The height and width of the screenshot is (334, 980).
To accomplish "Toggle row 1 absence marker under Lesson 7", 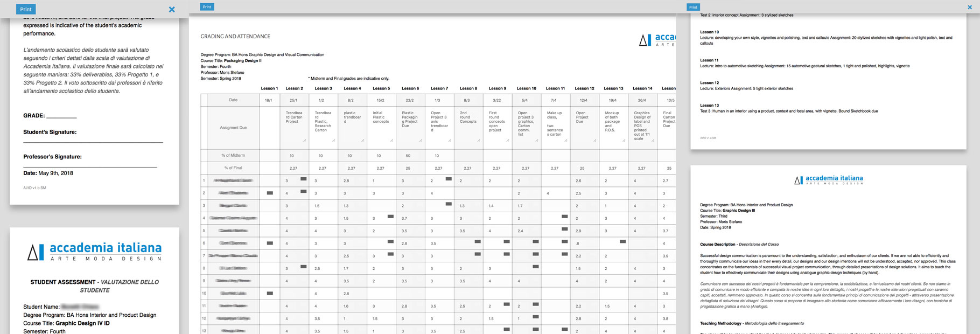I will 449,179.
